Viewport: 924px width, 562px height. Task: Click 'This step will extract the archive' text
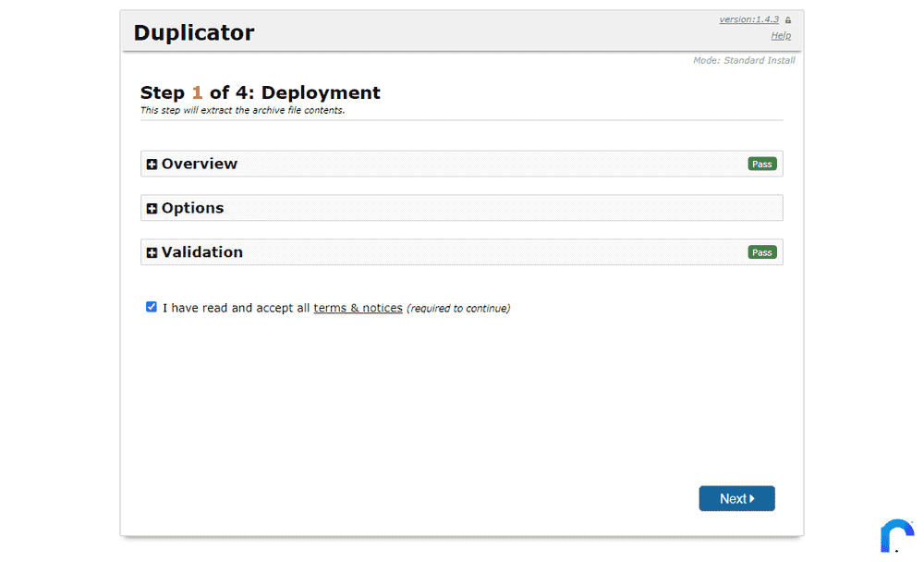pos(242,110)
